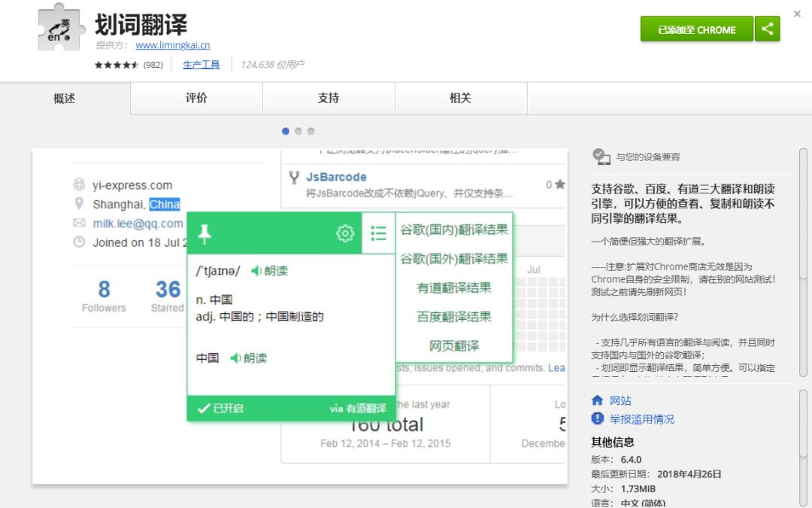Select the first screenshot carousel dot
The image size is (812, 508).
[286, 131]
